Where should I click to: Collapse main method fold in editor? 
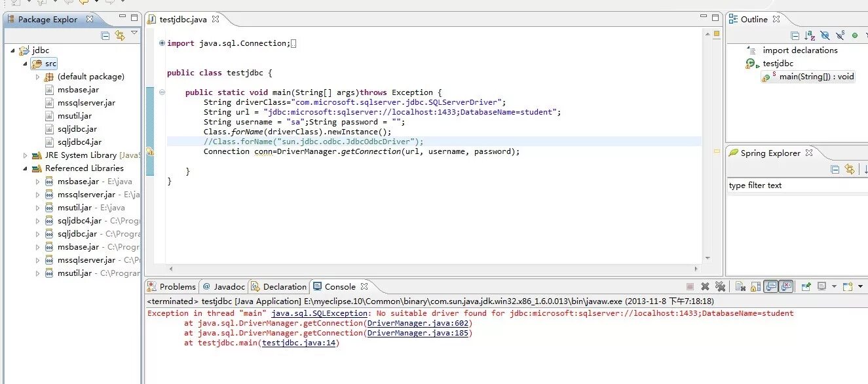pos(162,92)
